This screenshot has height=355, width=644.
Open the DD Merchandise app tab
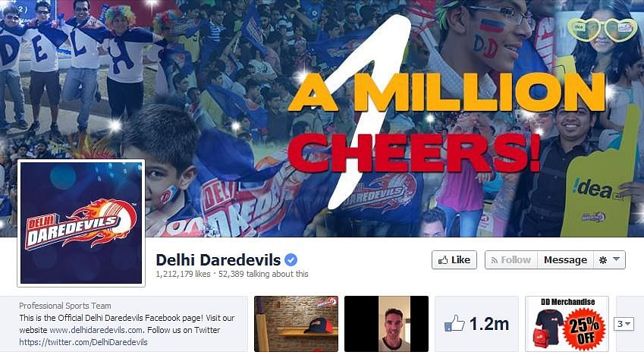(567, 324)
